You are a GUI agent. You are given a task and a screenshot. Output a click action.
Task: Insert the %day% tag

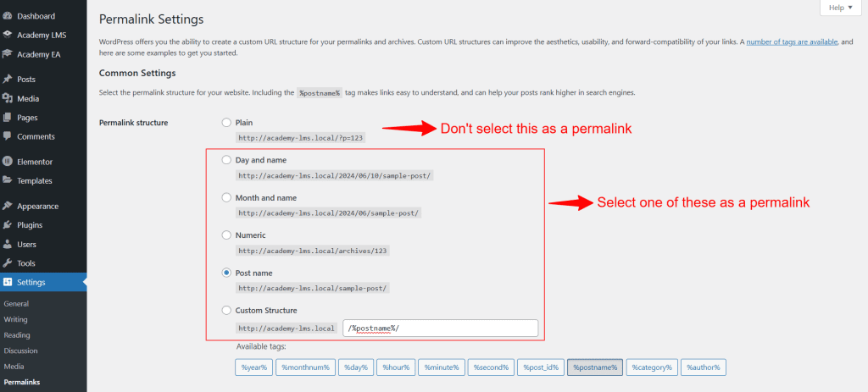356,367
